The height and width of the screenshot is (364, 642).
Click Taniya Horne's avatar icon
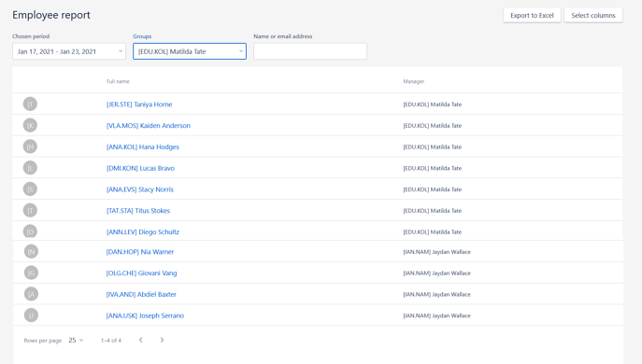(30, 105)
